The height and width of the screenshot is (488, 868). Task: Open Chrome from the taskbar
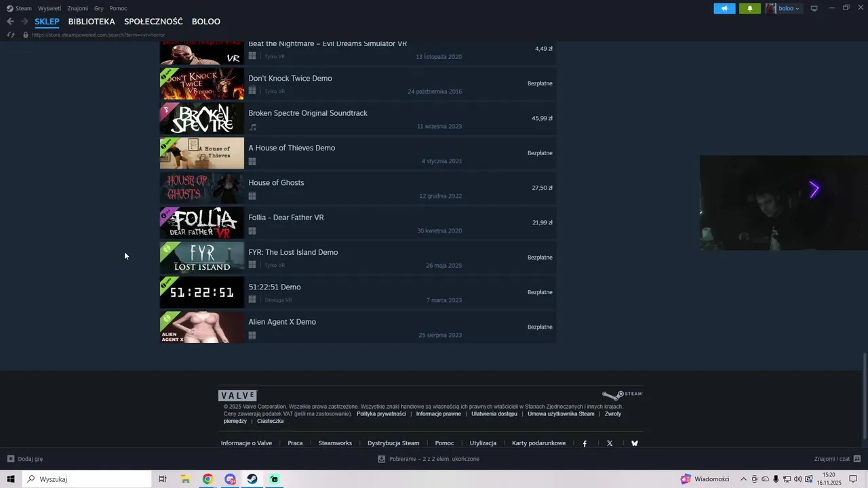point(208,479)
